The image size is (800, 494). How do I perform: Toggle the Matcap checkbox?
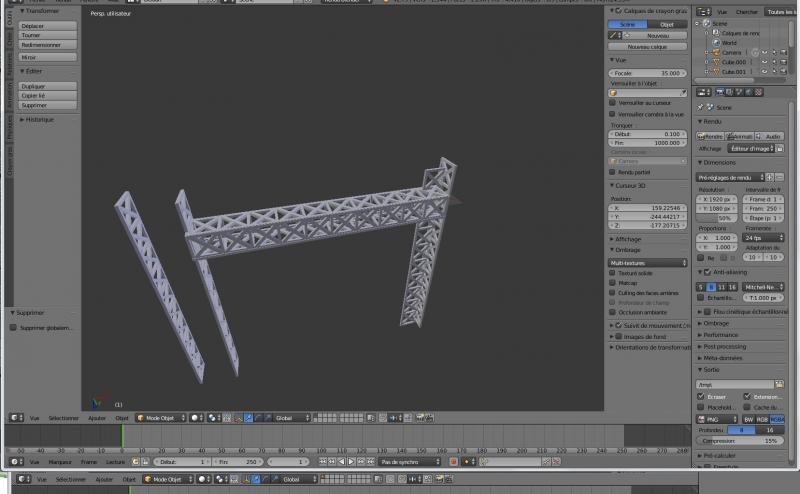click(x=613, y=283)
